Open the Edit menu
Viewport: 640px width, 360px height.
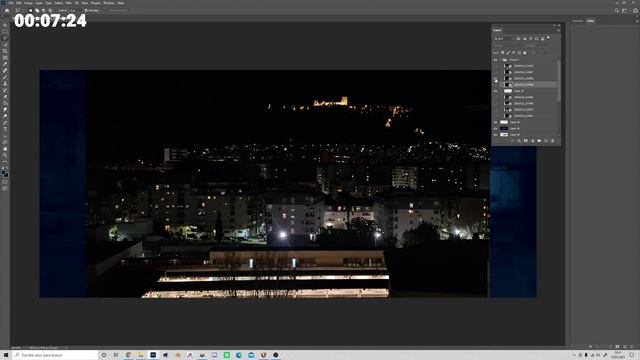coord(18,3)
